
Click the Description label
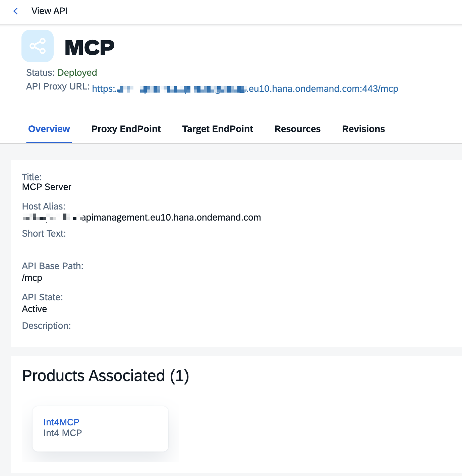pyautogui.click(x=46, y=326)
